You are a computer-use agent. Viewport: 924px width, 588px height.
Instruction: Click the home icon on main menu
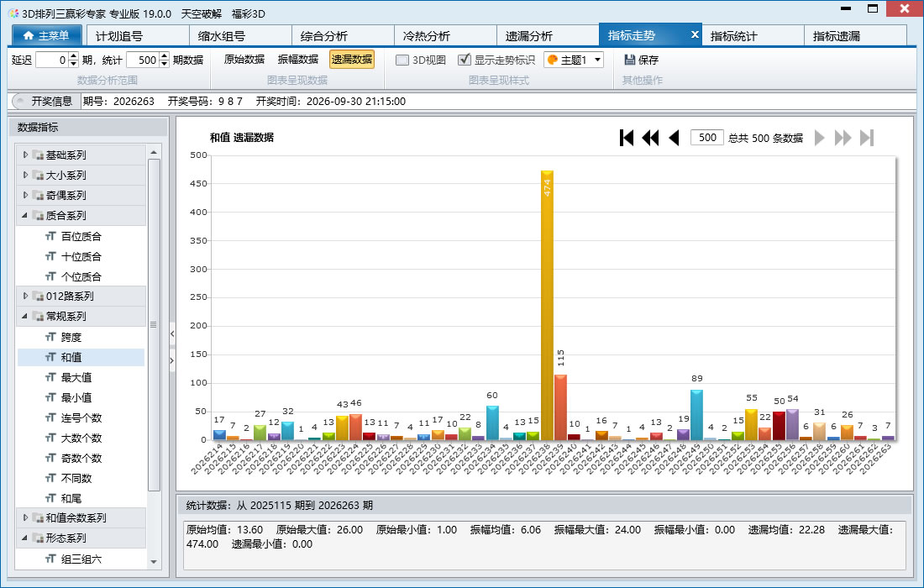coord(29,35)
